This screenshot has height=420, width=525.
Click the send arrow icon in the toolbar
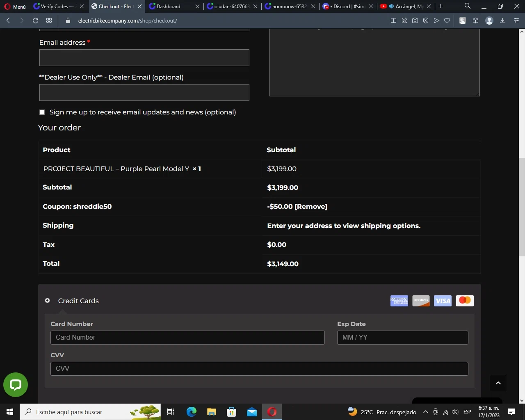coord(436,21)
